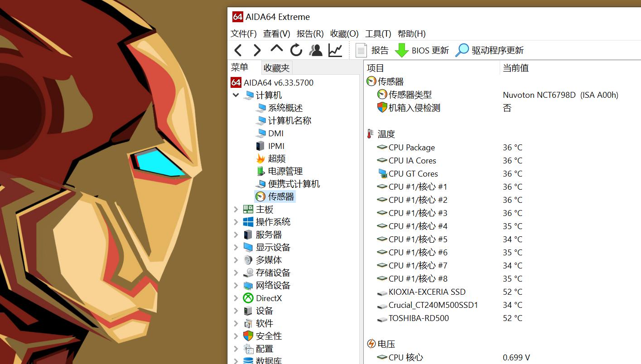Click the 报告 document button in toolbar
Viewport: 641px width, 364px height.
tap(372, 50)
